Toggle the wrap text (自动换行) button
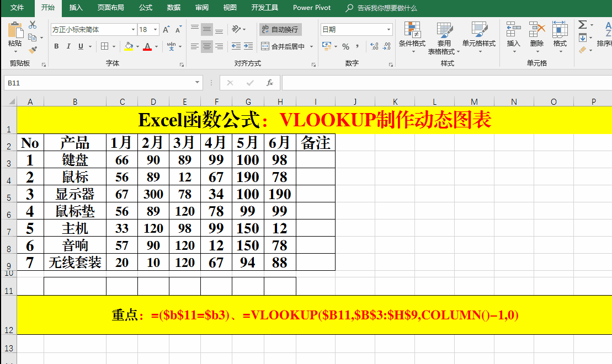 click(280, 30)
